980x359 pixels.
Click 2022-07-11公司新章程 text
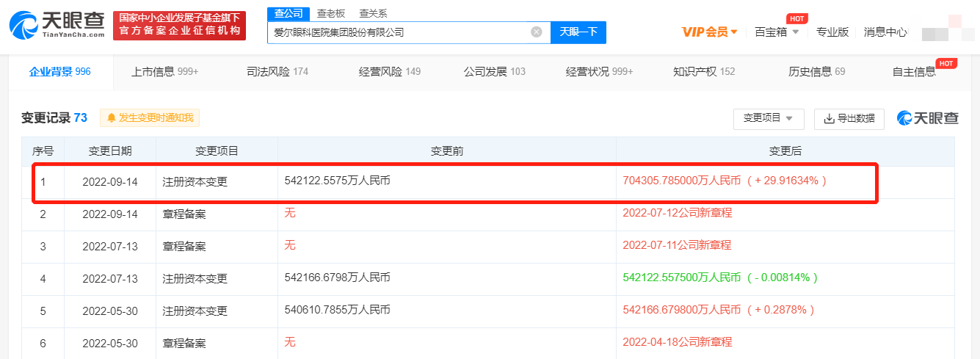(677, 245)
